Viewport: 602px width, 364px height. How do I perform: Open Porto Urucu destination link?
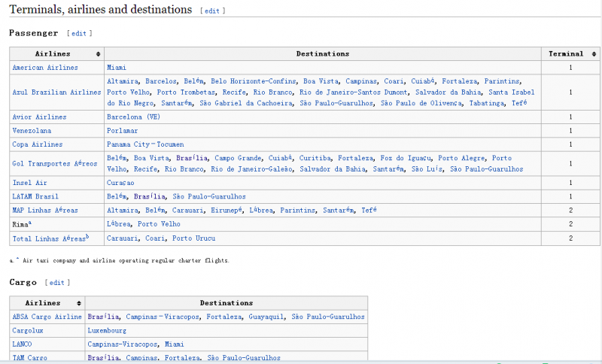point(193,238)
